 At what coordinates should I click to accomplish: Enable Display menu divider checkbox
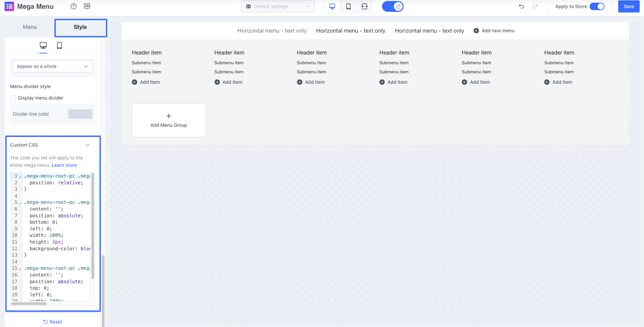(x=13, y=98)
